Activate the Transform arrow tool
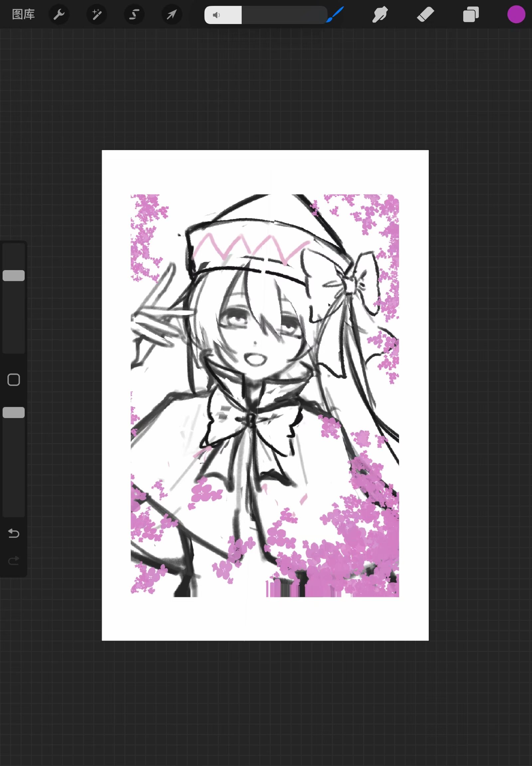Image resolution: width=532 pixels, height=766 pixels. point(172,14)
